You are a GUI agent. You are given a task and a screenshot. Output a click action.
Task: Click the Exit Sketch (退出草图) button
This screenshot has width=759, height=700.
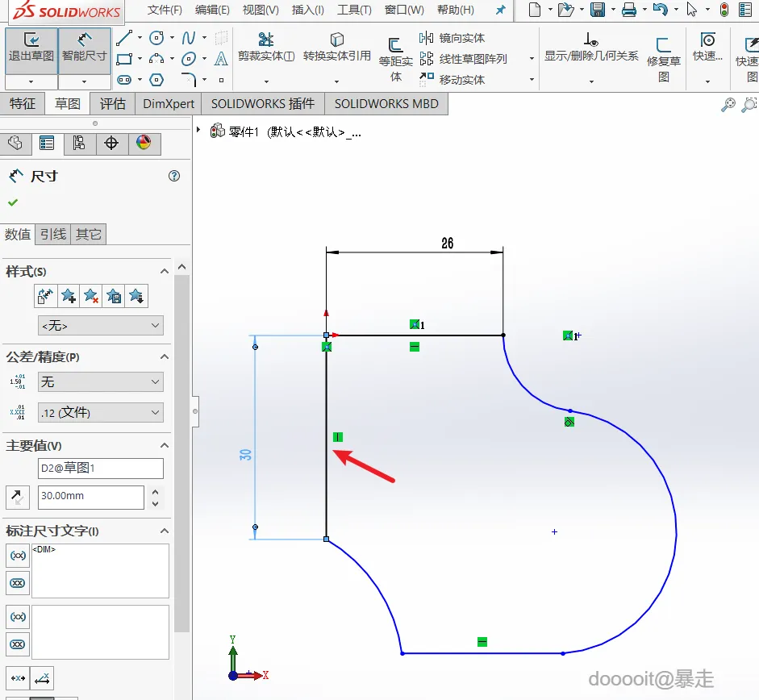31,51
